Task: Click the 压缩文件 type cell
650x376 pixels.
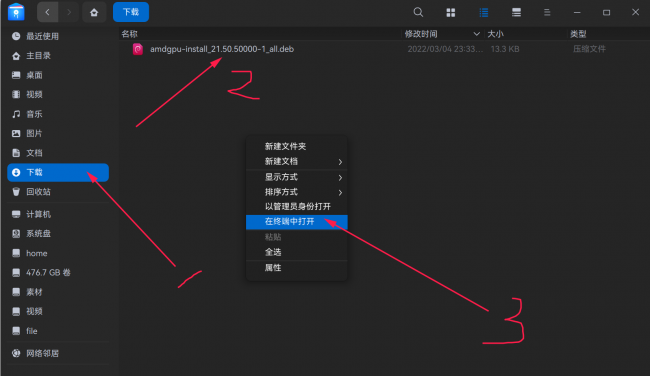Action: tap(589, 49)
